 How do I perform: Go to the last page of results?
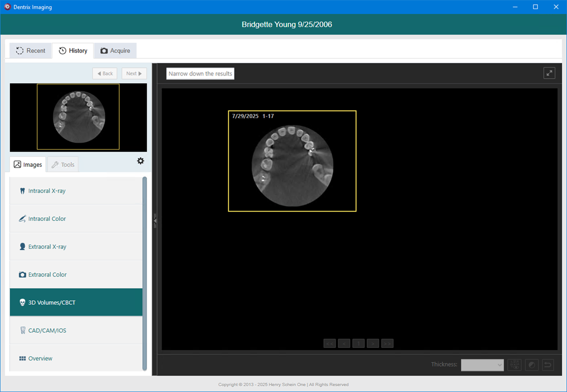pyautogui.click(x=387, y=344)
